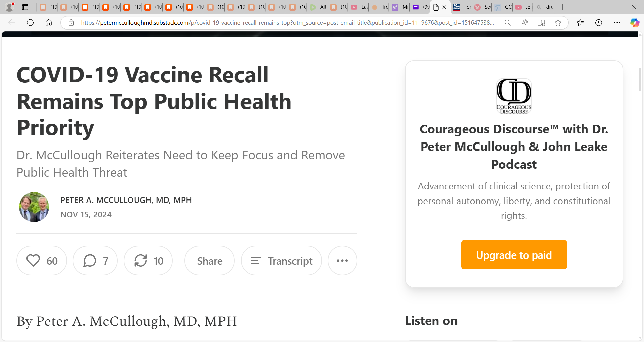
Task: Switch to the tab labeled Tre
Action: coord(380,7)
